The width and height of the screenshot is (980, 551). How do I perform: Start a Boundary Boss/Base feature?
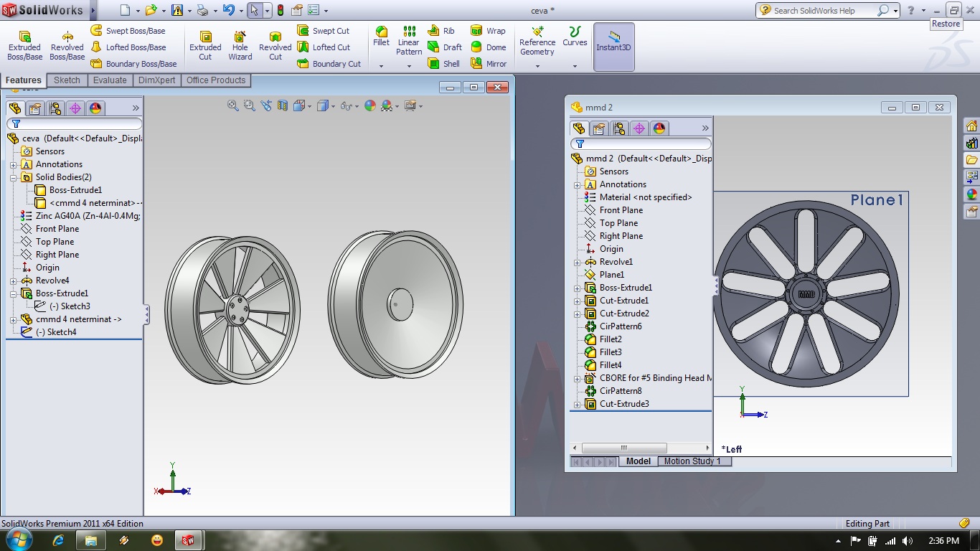(133, 64)
